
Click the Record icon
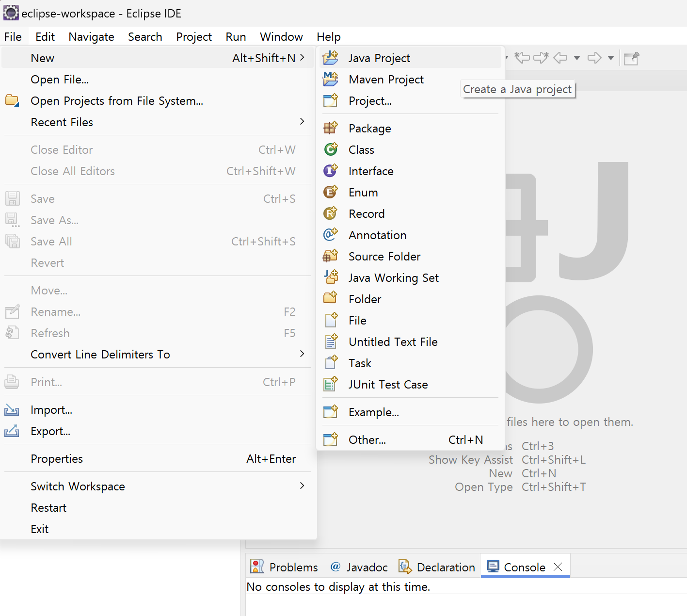(x=331, y=213)
